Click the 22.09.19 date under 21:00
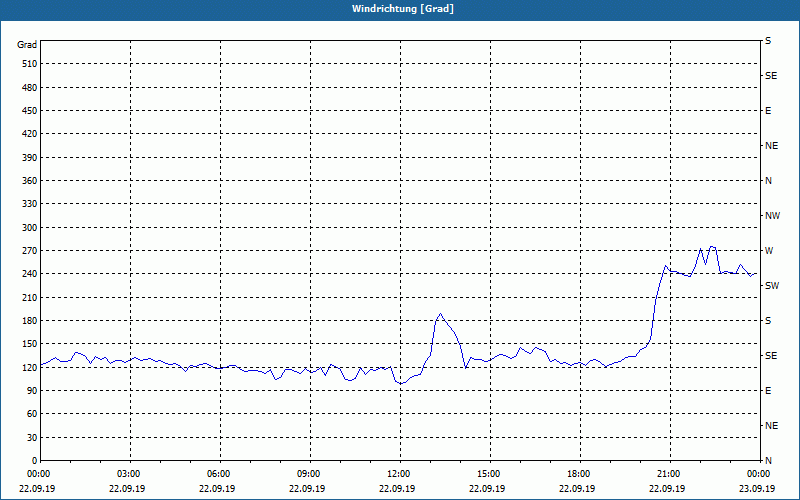Image resolution: width=800 pixels, height=500 pixels. tap(668, 489)
